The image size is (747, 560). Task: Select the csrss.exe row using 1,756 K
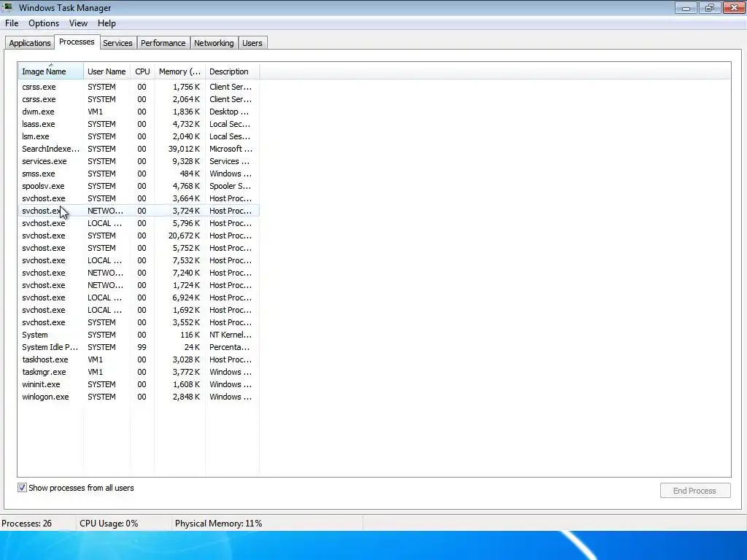(139, 87)
